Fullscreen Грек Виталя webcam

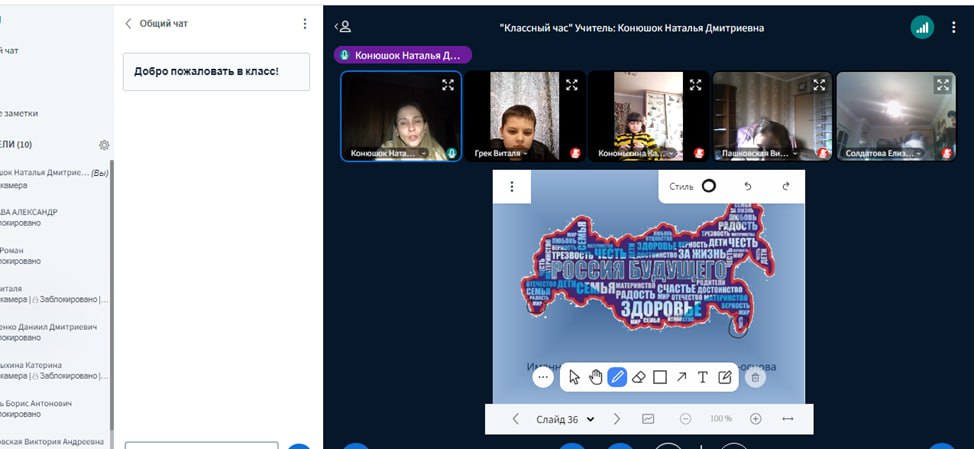tap(571, 85)
